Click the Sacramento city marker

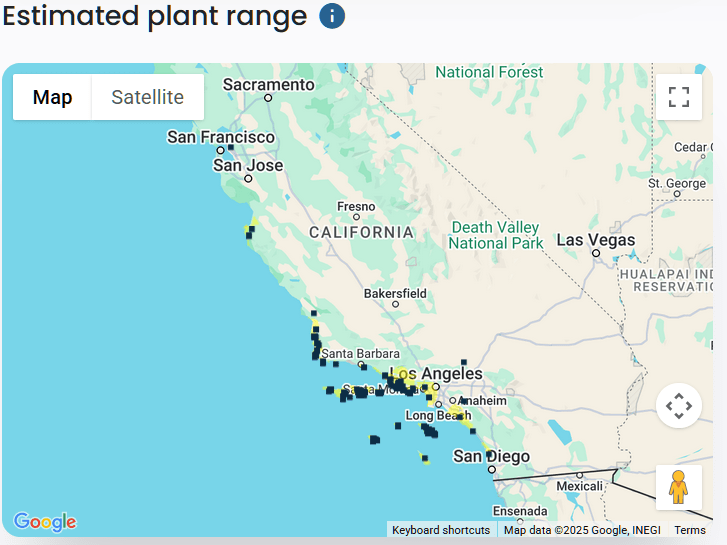pos(268,98)
